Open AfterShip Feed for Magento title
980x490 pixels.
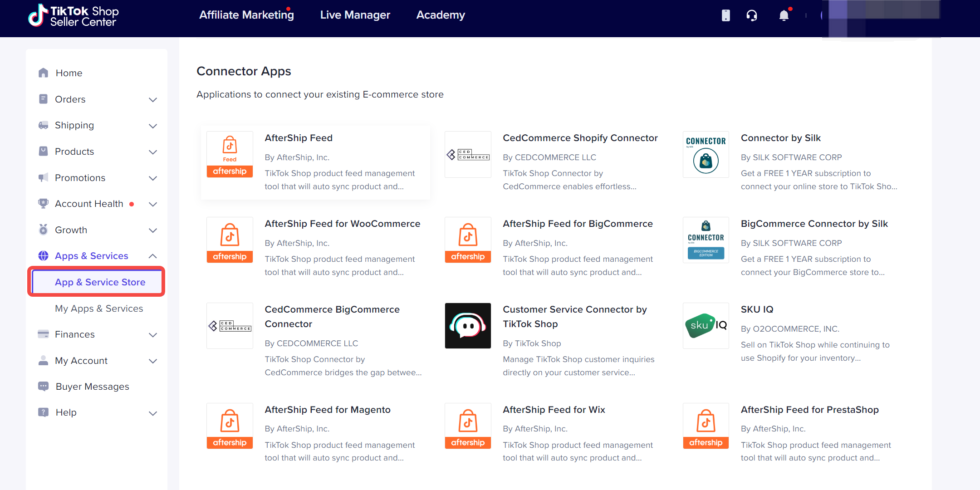[x=328, y=410]
